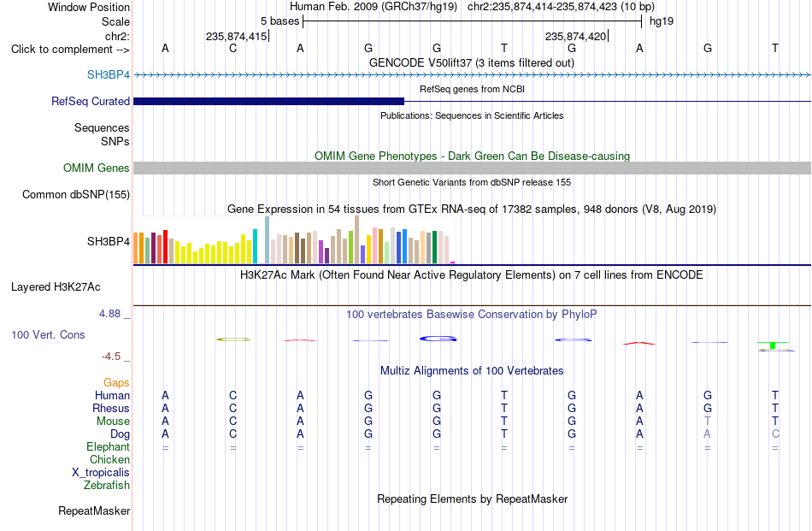Viewport: 812px width, 531px height.
Task: Click the SH3BP4 intron arrow line
Action: pyautogui.click(x=473, y=75)
